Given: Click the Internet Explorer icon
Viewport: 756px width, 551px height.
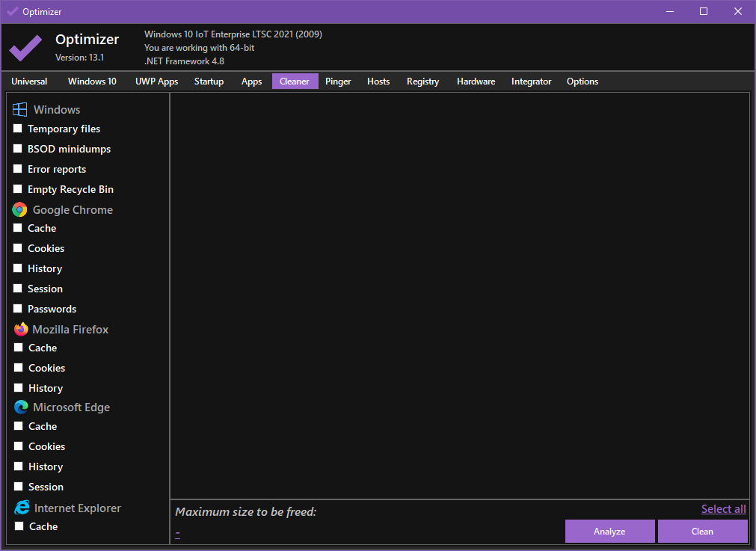Looking at the screenshot, I should click(22, 508).
